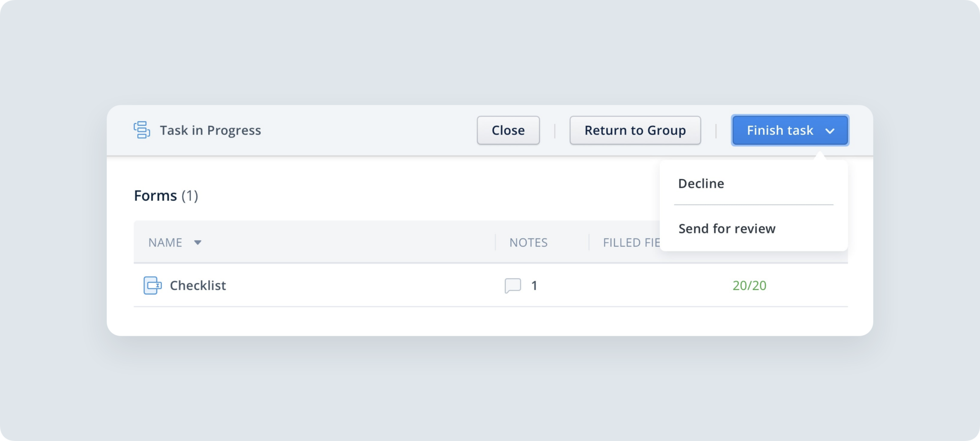Open the NAME column sort dropdown
Screen dimensions: 980x441
tap(199, 243)
